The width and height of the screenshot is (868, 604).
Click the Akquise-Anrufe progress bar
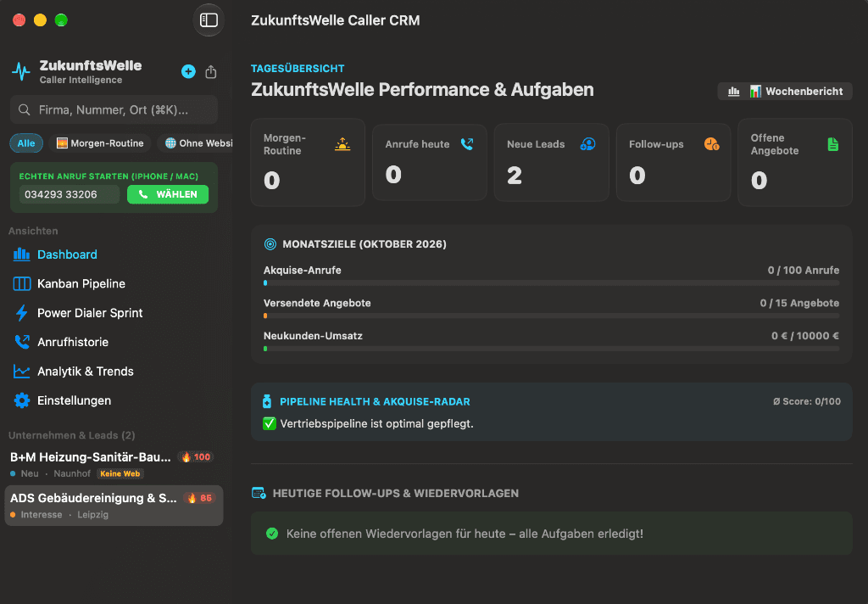pos(551,283)
